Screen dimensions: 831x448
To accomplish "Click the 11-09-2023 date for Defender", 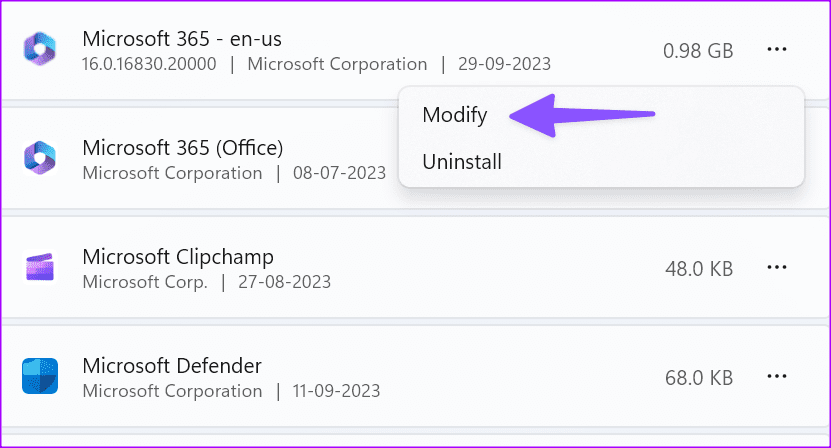I will point(337,391).
